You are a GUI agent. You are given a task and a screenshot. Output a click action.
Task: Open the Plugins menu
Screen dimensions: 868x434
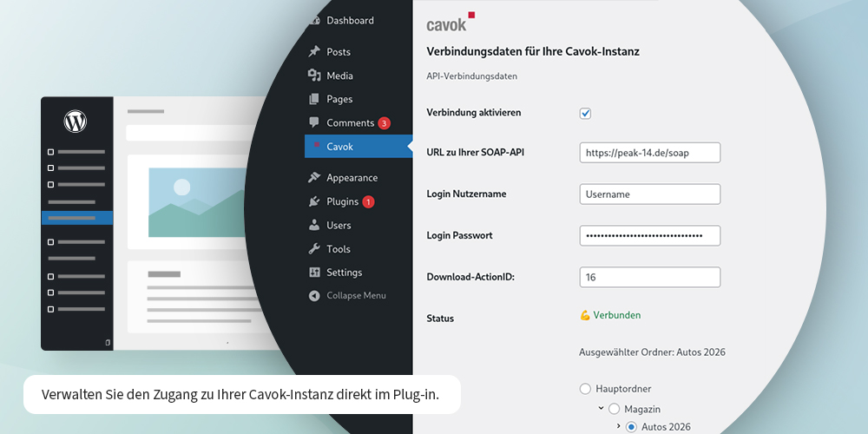pos(343,201)
